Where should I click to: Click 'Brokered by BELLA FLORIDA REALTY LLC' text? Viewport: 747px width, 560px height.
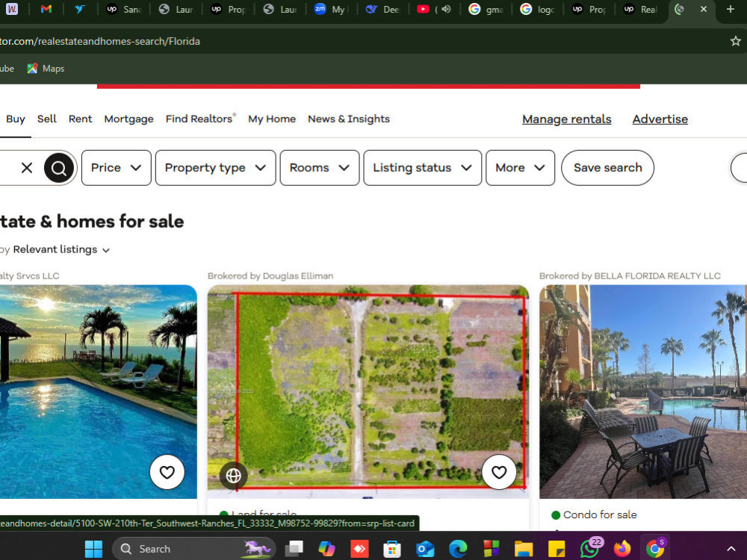click(630, 276)
